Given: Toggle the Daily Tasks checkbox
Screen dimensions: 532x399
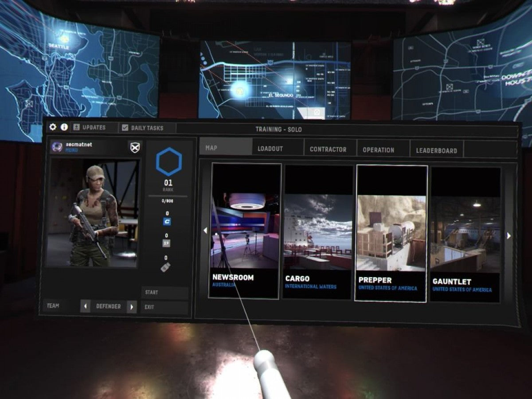Looking at the screenshot, I should (125, 128).
